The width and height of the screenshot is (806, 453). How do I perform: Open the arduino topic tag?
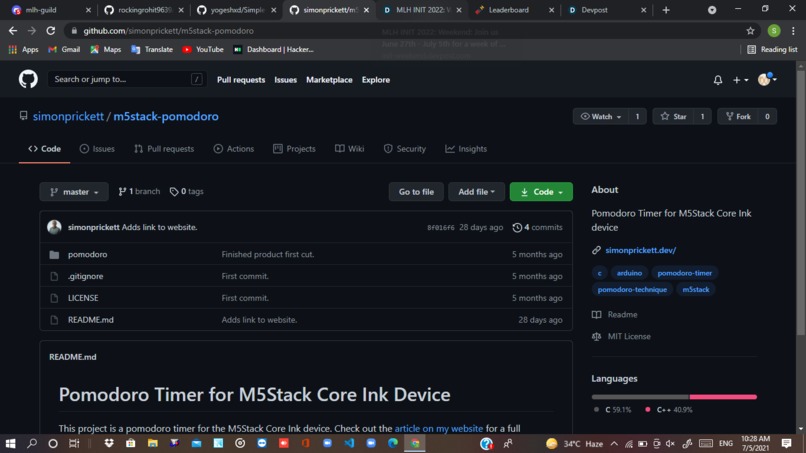point(629,273)
